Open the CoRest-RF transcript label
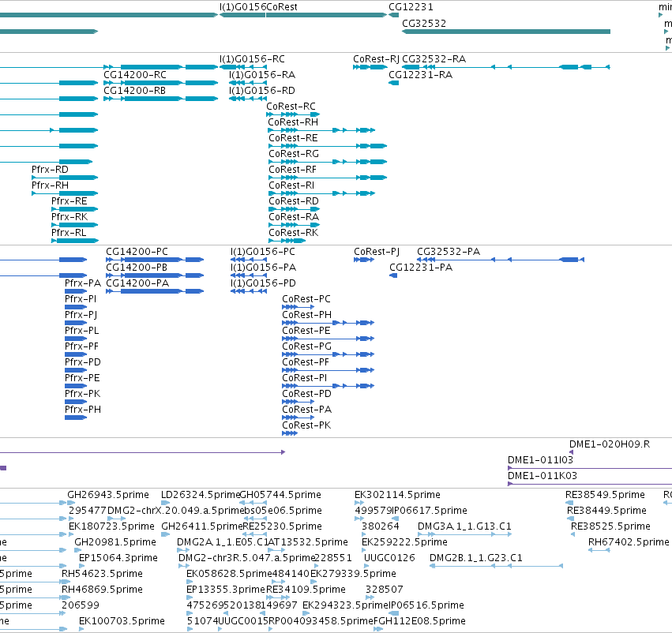 [293, 170]
